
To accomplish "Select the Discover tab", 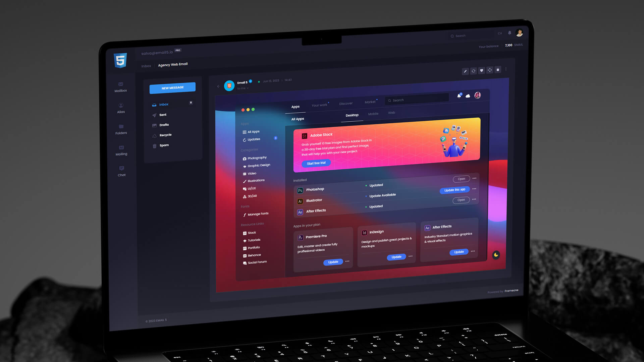I will pyautogui.click(x=346, y=104).
